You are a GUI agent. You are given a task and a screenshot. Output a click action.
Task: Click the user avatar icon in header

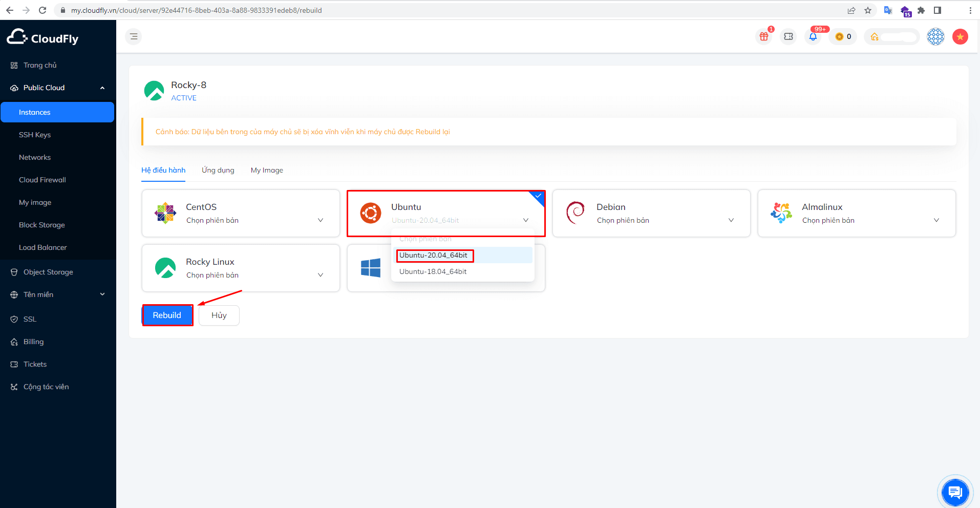tap(935, 36)
